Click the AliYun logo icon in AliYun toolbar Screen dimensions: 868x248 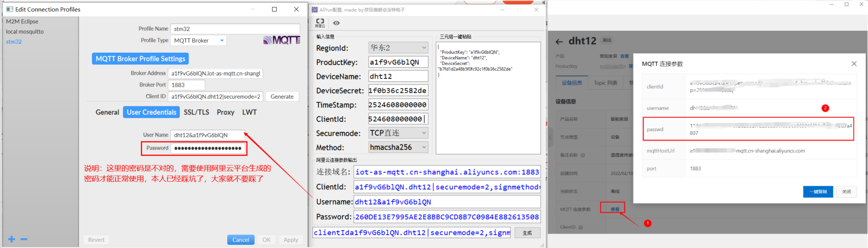[320, 22]
